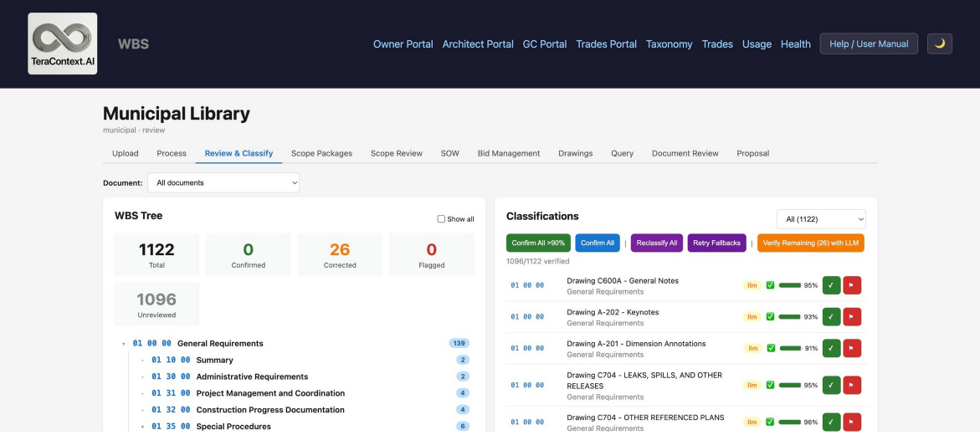Click the Reclassify All button

pos(657,243)
